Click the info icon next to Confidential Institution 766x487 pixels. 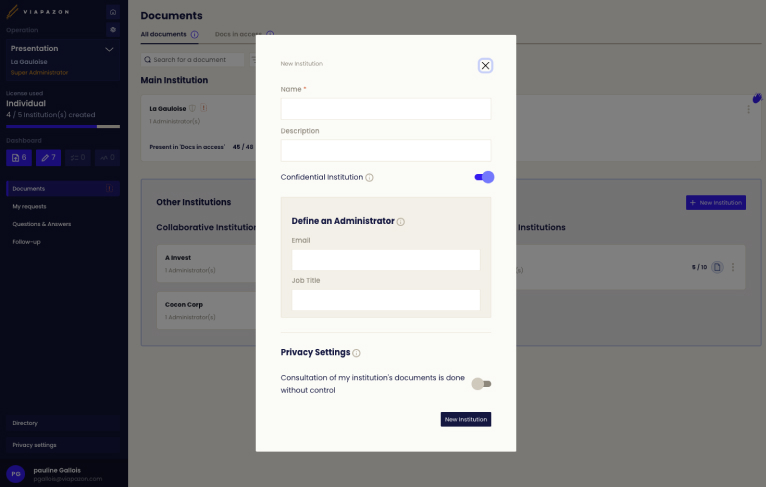tap(369, 178)
